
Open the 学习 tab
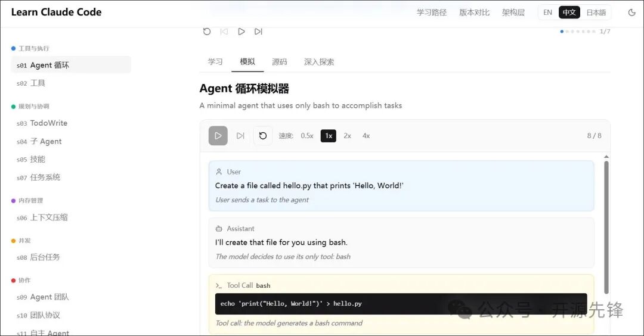tap(215, 62)
